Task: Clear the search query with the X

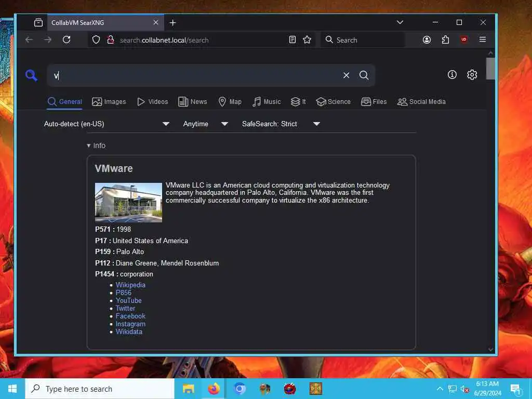Action: (346, 75)
